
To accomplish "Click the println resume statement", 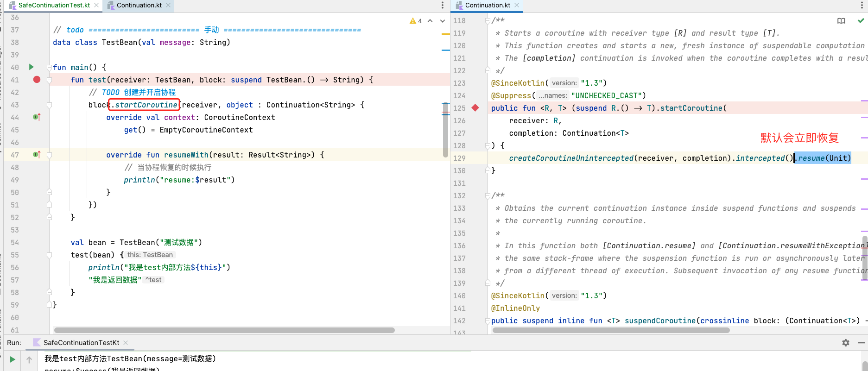I will click(x=179, y=180).
